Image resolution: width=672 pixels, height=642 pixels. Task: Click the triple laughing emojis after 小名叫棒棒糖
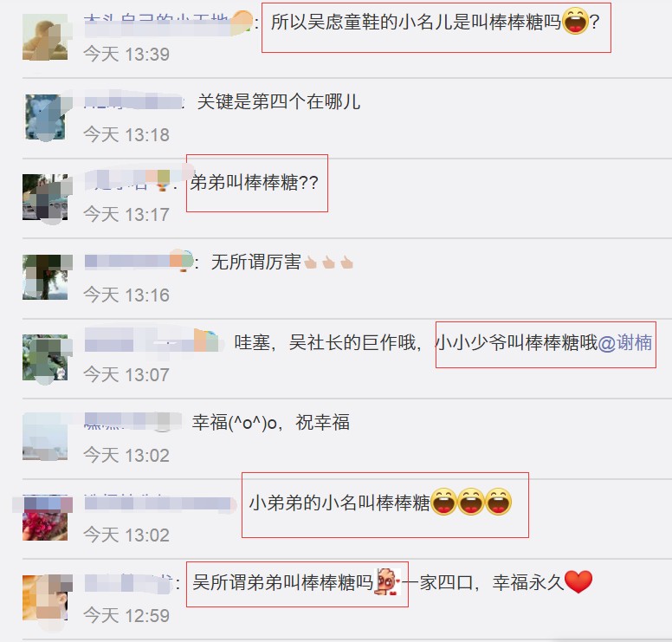[471, 502]
